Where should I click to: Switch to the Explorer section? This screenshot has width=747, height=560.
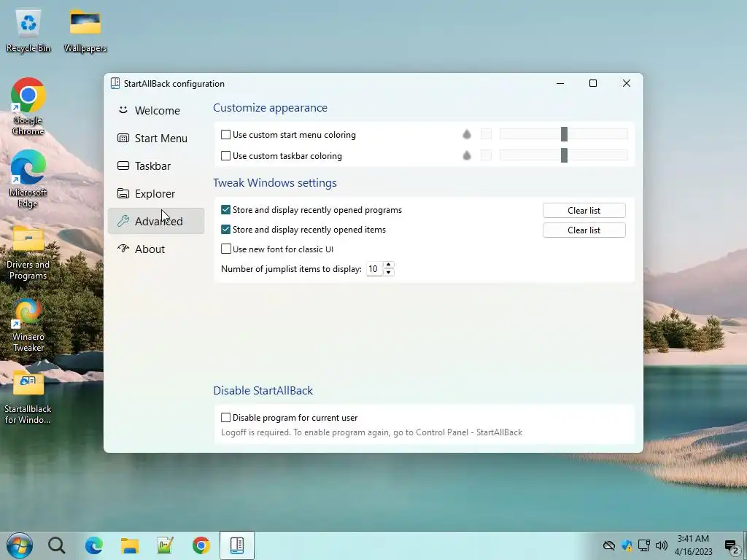click(x=156, y=193)
